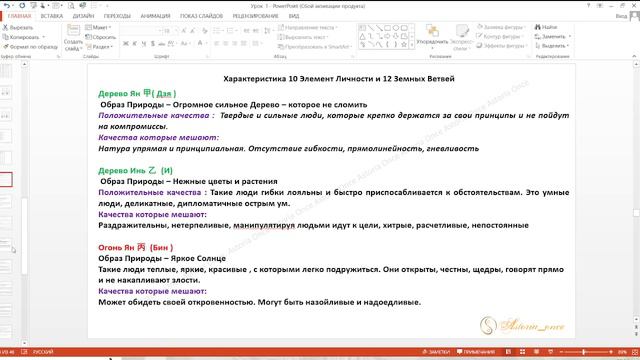Click the Undo arrow in quick access toolbar
This screenshot has height=360, width=640.
click(7, 6)
